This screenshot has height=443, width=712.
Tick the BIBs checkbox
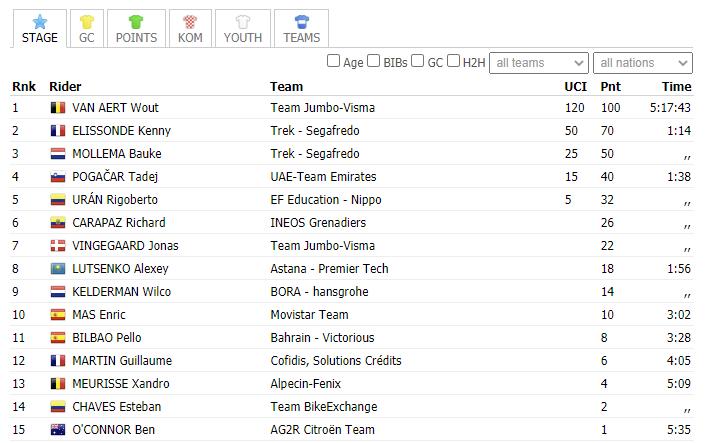click(373, 61)
